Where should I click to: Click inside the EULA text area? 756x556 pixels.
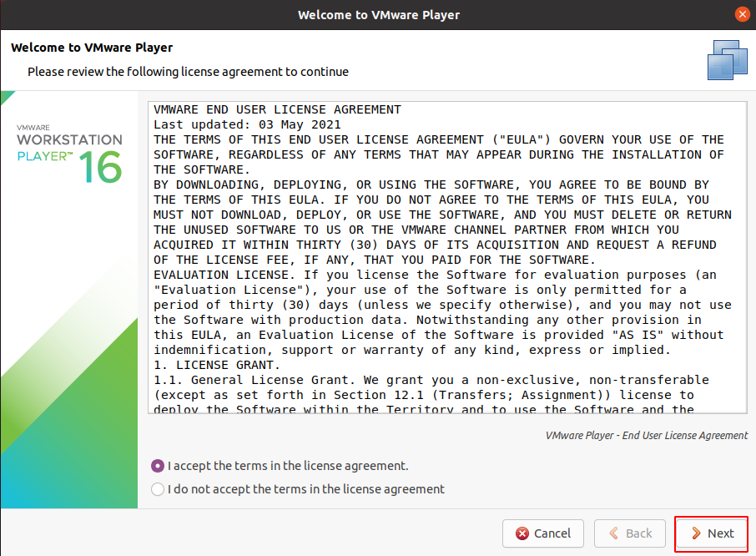448,255
